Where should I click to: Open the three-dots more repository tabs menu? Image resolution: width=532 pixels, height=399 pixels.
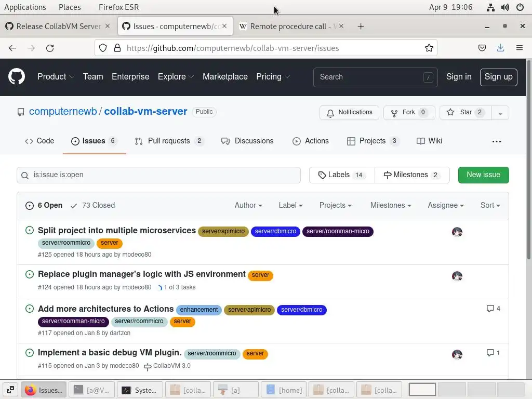coord(496,141)
